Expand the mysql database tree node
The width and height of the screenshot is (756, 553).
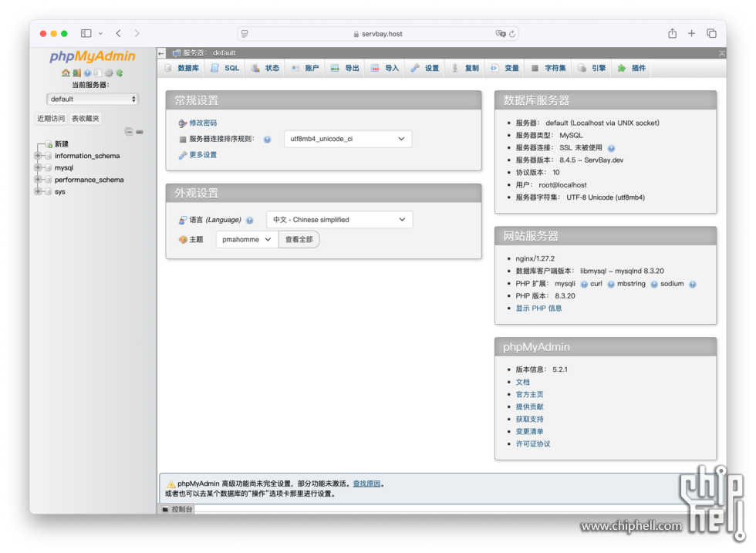[38, 168]
